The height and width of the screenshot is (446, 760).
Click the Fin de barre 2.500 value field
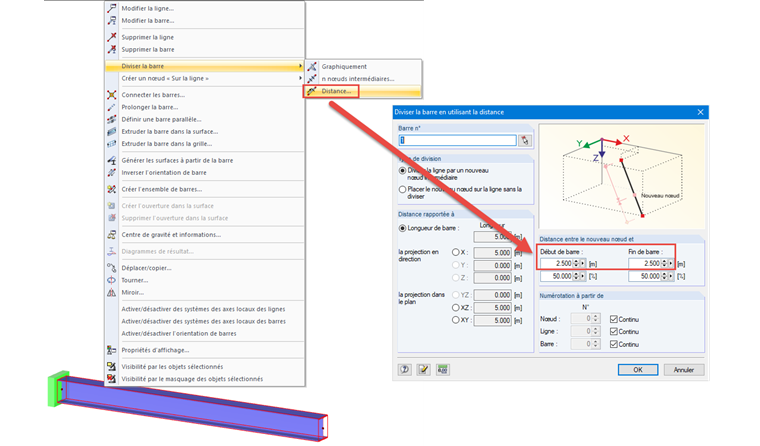click(645, 264)
